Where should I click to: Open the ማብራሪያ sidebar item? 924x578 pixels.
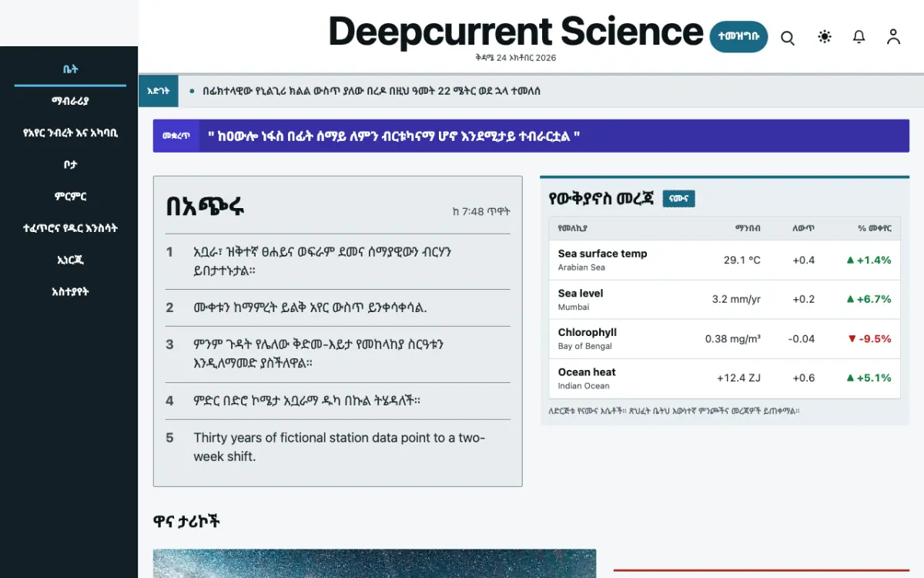(x=70, y=100)
